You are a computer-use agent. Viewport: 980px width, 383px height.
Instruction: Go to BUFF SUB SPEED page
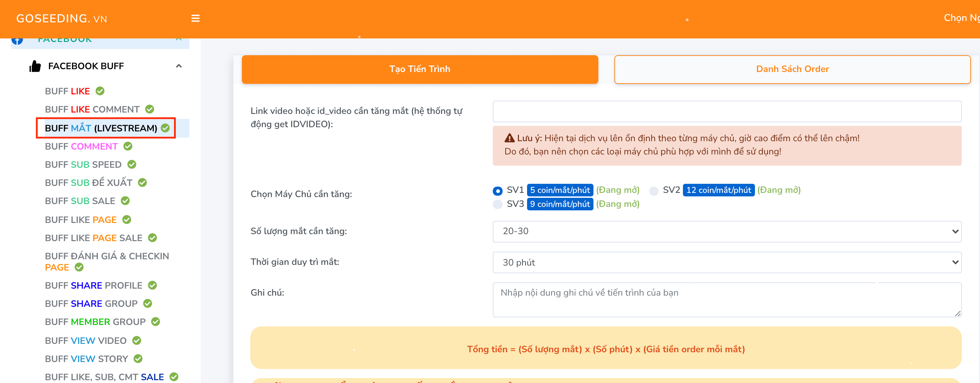[x=83, y=164]
